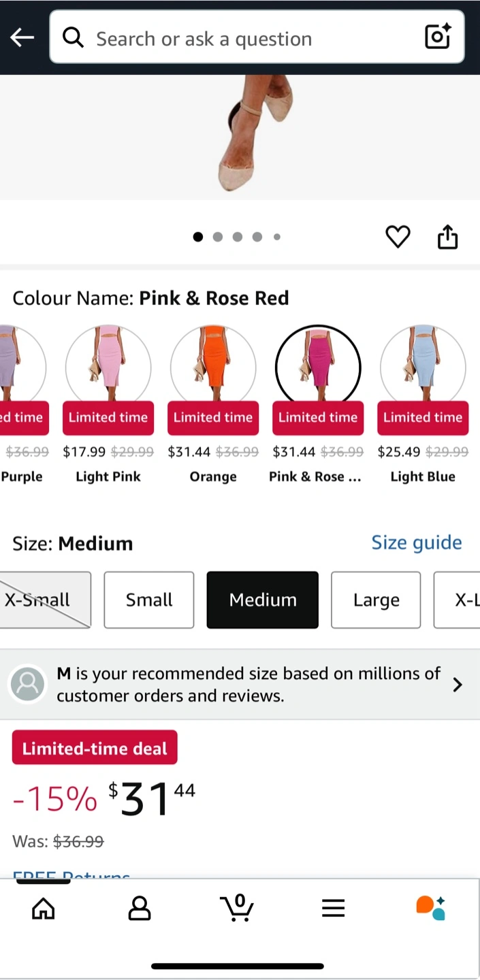Screen dimensions: 480x980
Task: Open the account profile icon
Action: pos(140,908)
